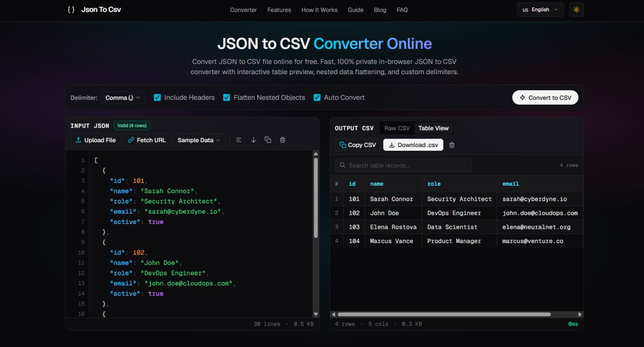Screen dimensions: 644x347
Task: Click format JSON lines icon in input toolbar
Action: click(x=239, y=140)
